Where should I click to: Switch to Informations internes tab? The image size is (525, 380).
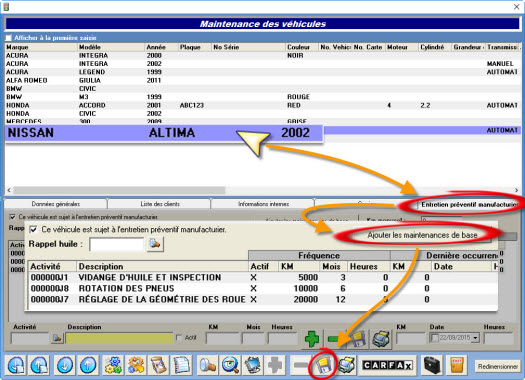(263, 204)
